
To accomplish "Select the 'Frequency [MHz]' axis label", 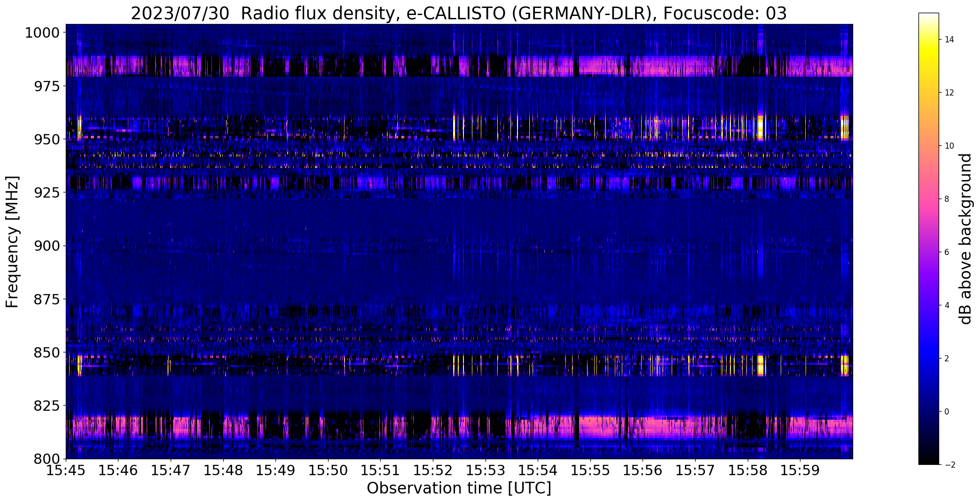I will [x=13, y=242].
